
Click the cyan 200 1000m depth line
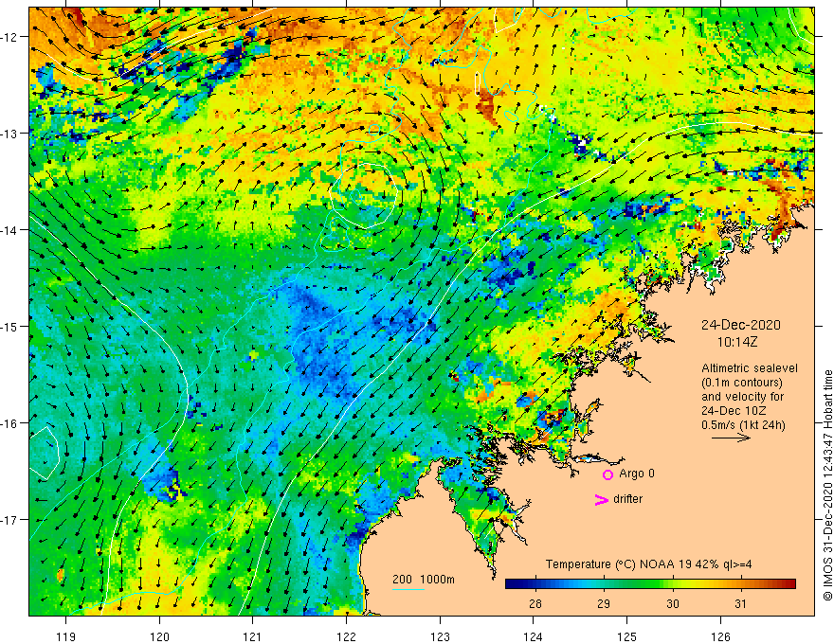point(408,589)
